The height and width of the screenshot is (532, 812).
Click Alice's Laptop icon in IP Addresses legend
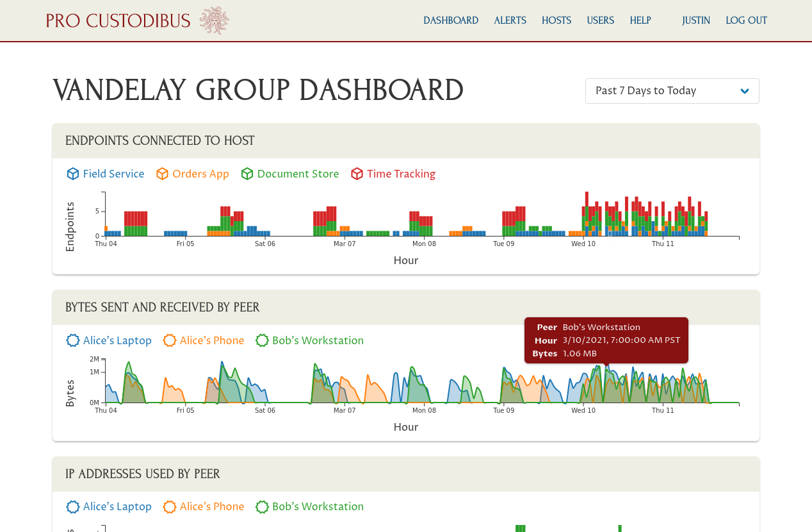tap(73, 507)
